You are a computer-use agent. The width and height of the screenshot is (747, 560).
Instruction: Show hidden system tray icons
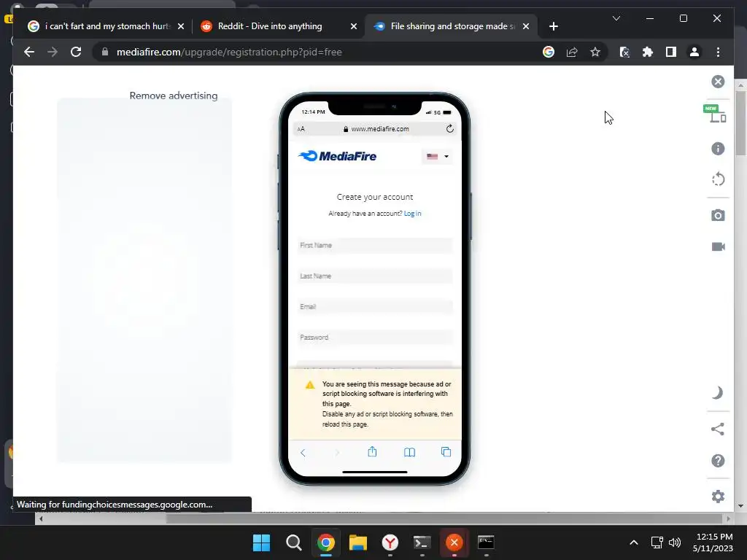pyautogui.click(x=634, y=542)
